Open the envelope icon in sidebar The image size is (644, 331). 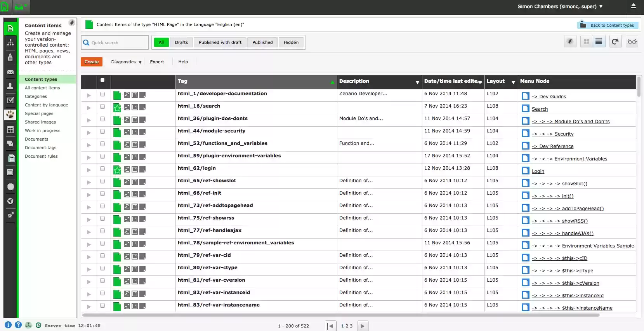10,72
